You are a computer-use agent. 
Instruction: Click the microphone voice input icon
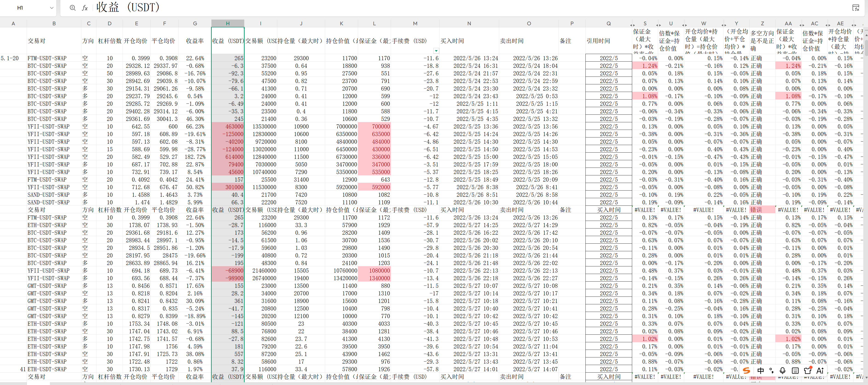(x=782, y=371)
